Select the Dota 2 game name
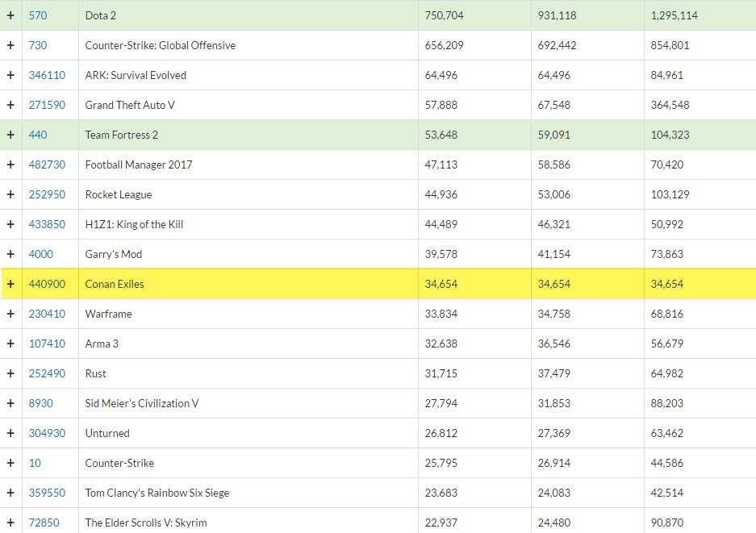 tap(100, 15)
